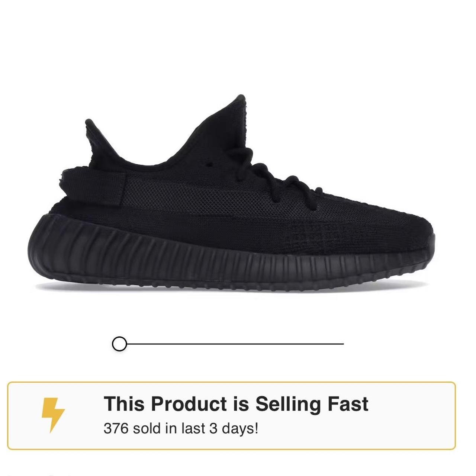Click the right end of the carousel track line
Image resolution: width=476 pixels, height=476 pixels.
click(340, 344)
